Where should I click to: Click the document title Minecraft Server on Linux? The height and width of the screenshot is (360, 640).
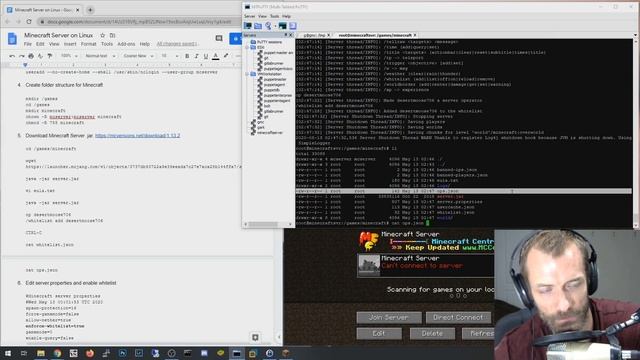[58, 36]
